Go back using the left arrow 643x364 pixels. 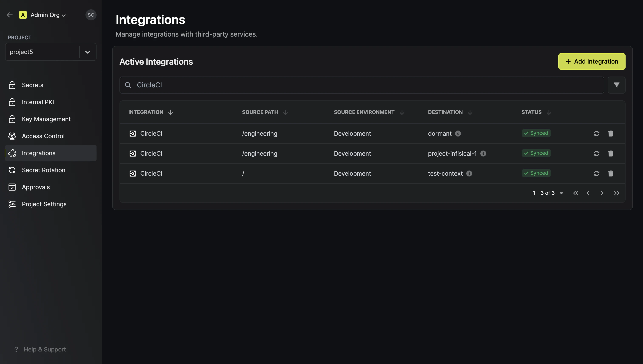coord(10,15)
